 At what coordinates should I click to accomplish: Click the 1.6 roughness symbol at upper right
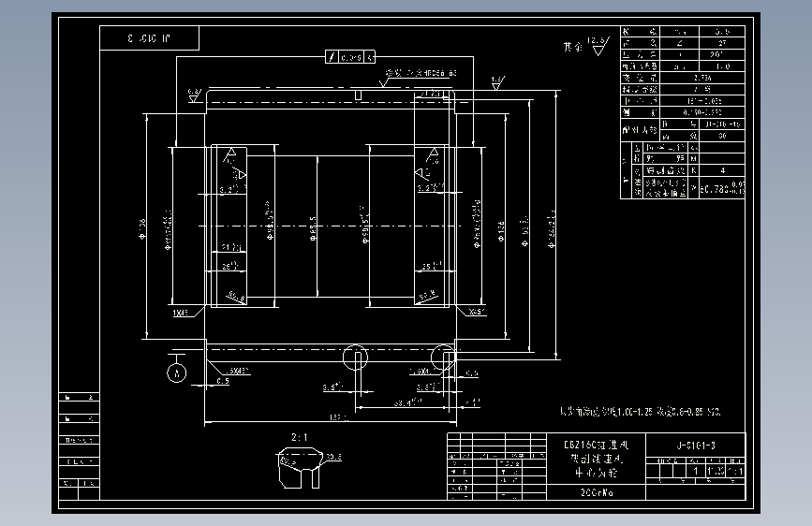[x=497, y=83]
